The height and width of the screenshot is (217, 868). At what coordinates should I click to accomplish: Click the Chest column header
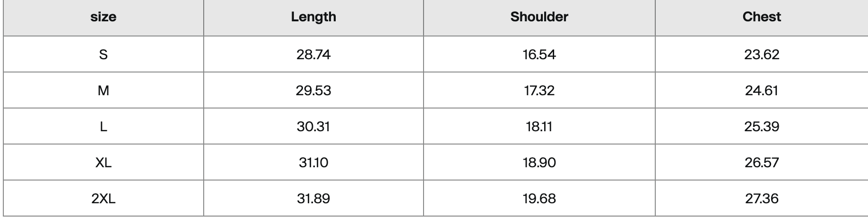tap(762, 17)
